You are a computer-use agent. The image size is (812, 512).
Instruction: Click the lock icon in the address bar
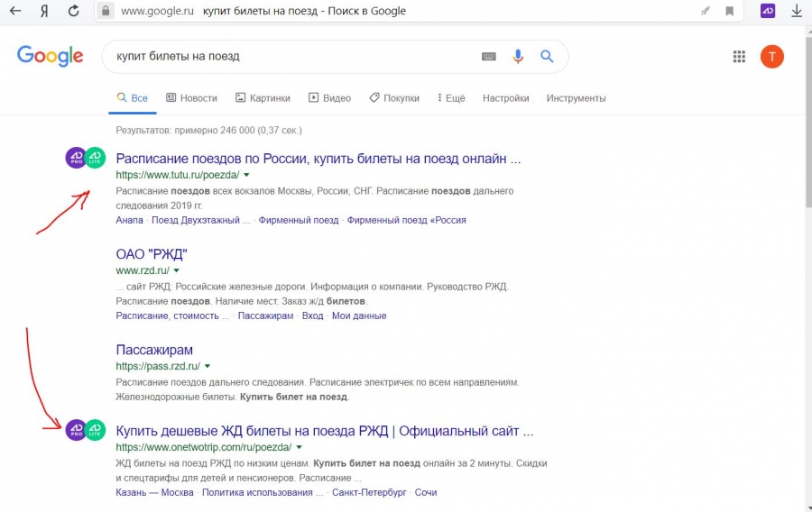coord(106,10)
